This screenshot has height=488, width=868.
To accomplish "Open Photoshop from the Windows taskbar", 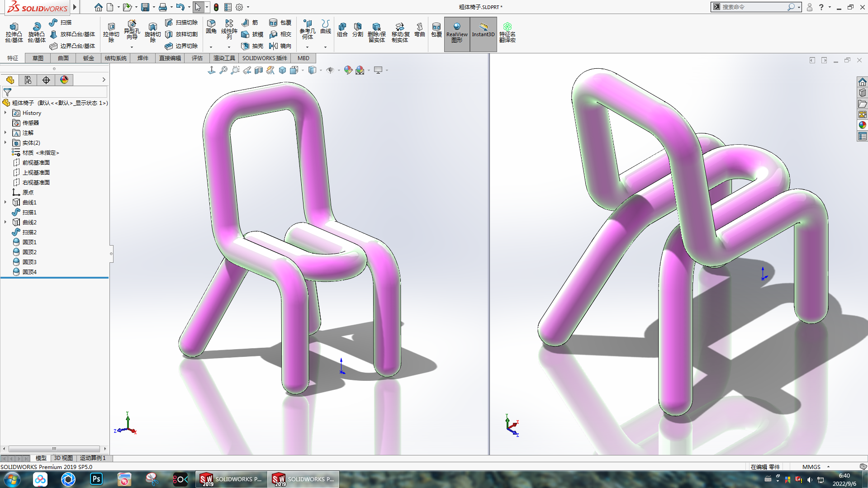I will pyautogui.click(x=96, y=479).
